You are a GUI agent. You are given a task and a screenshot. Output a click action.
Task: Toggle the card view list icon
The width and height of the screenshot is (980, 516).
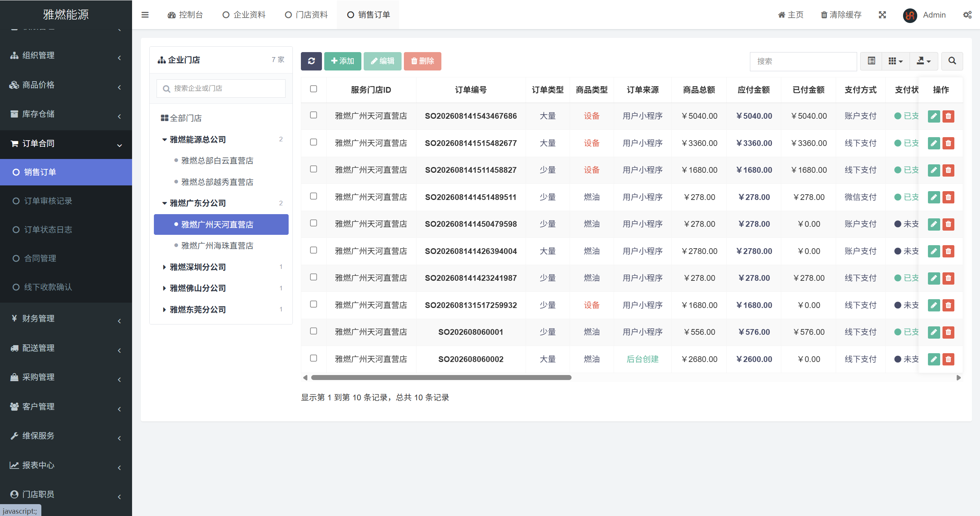871,61
